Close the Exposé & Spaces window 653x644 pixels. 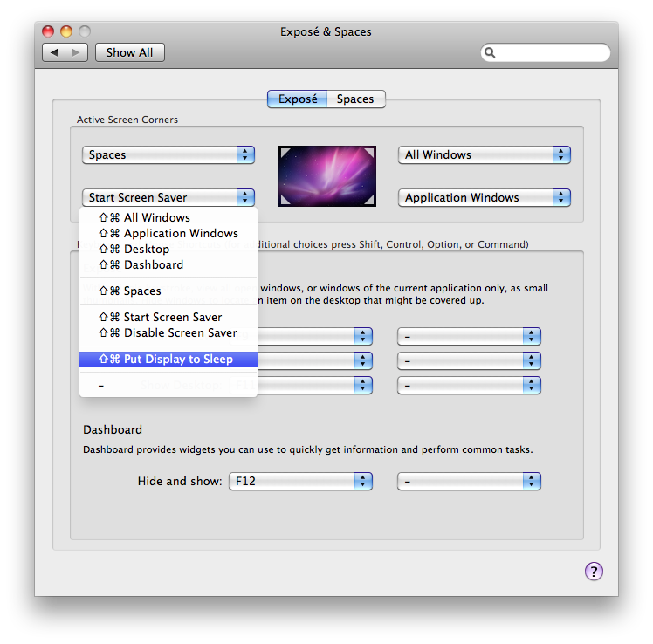(48, 31)
